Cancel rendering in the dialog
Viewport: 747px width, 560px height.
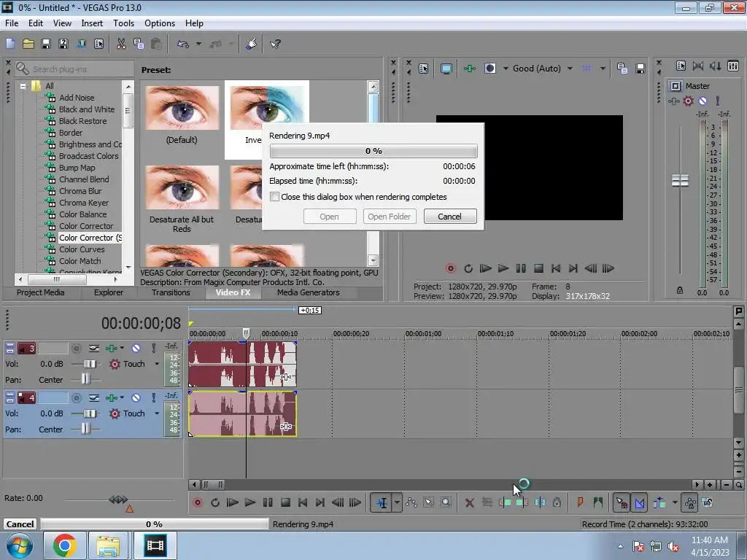coord(449,216)
